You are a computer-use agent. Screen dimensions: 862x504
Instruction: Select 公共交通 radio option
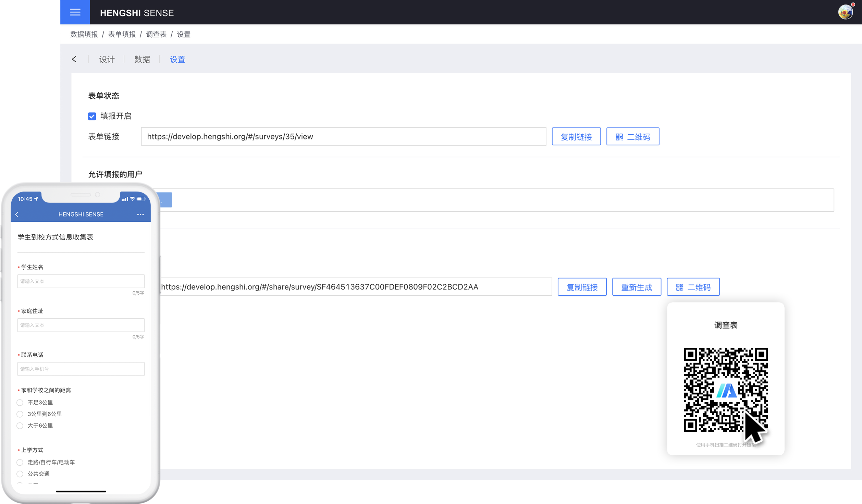click(x=20, y=474)
